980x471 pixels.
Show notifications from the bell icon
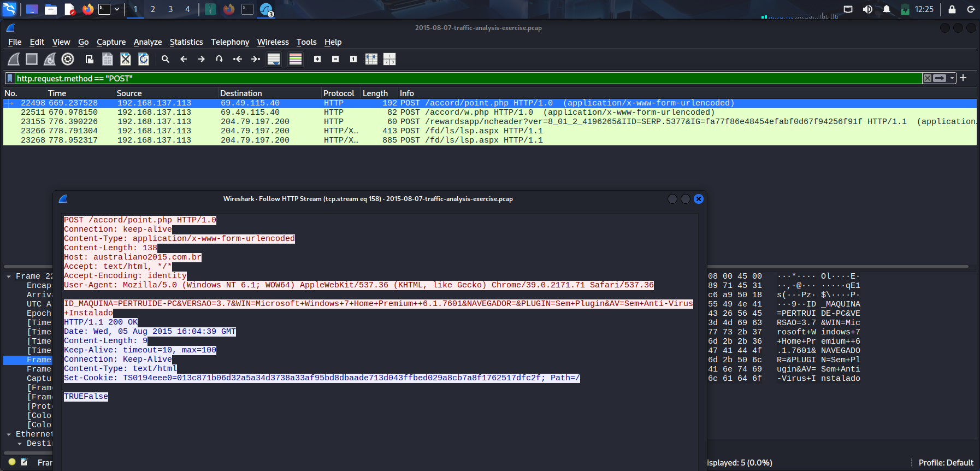(x=887, y=9)
